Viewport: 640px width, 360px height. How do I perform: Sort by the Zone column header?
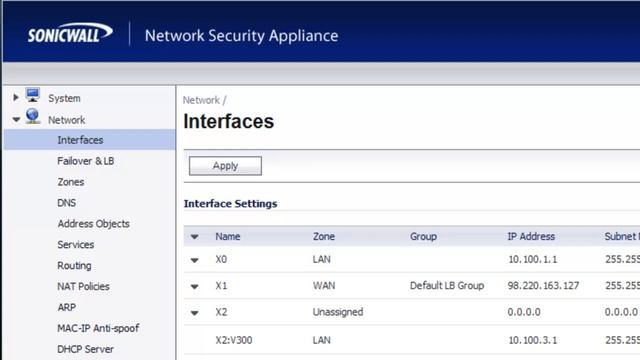click(324, 236)
